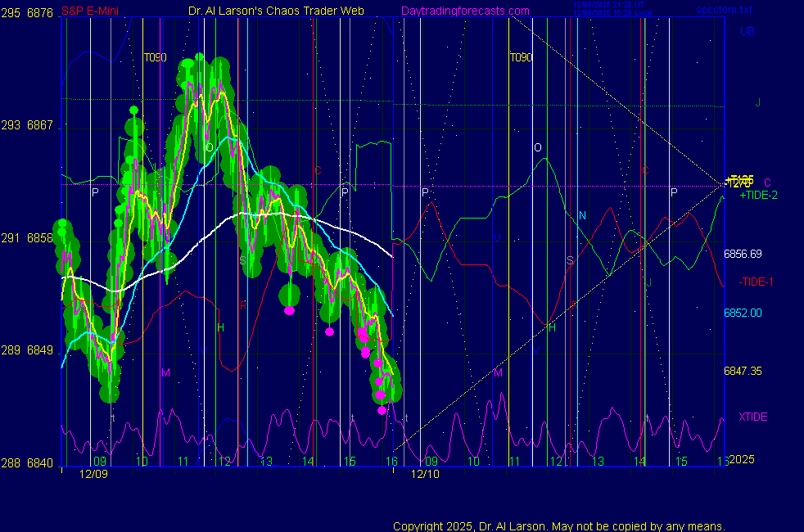Click the 12/10 date label on time axis
This screenshot has height=532, width=804.
click(x=425, y=474)
